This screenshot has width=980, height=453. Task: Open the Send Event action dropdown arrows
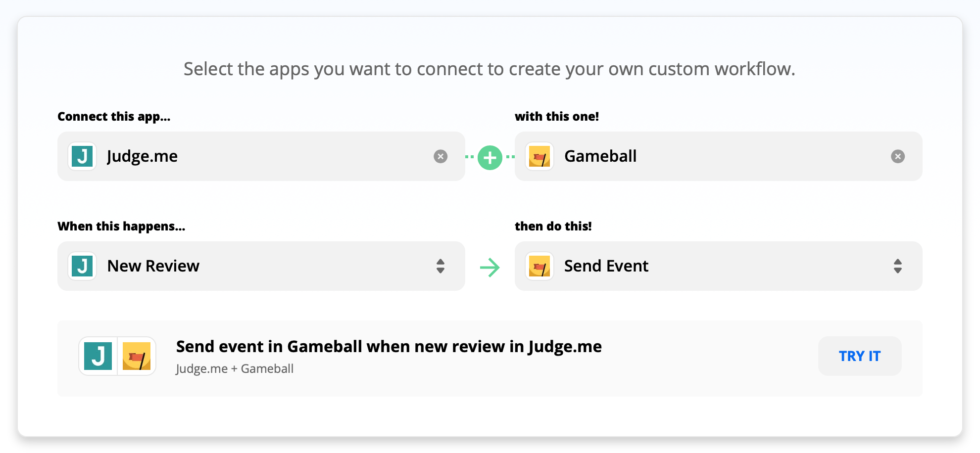pos(898,266)
